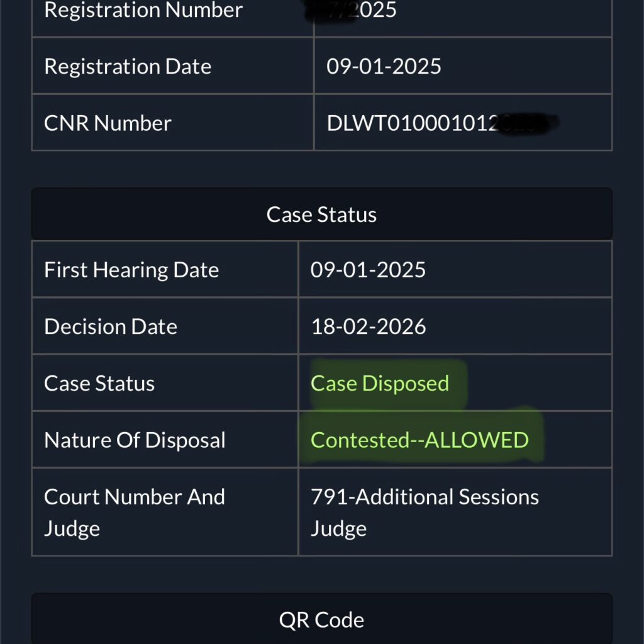Click the Registration Date field label
This screenshot has height=644, width=644.
point(128,67)
